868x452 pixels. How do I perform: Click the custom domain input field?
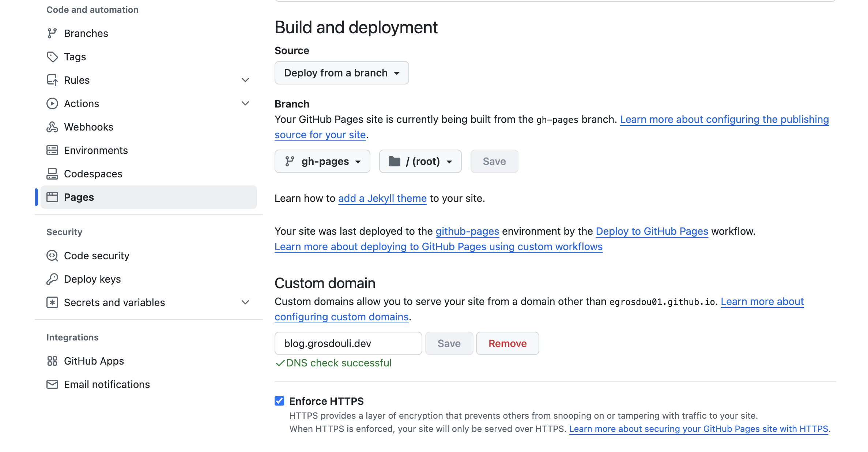coord(348,343)
